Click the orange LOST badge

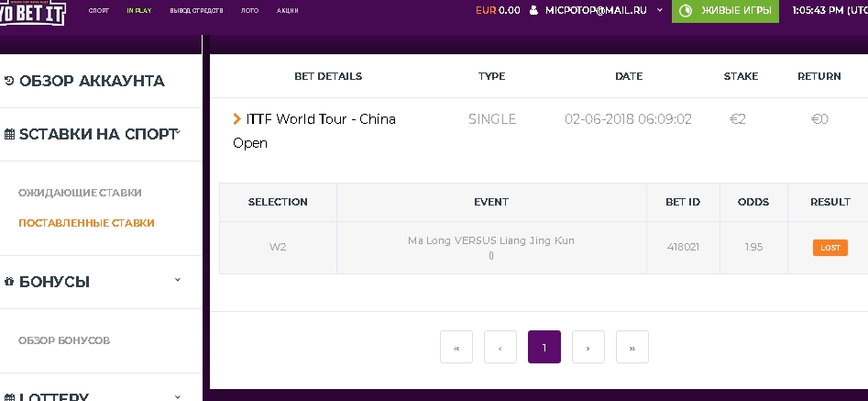click(x=830, y=248)
